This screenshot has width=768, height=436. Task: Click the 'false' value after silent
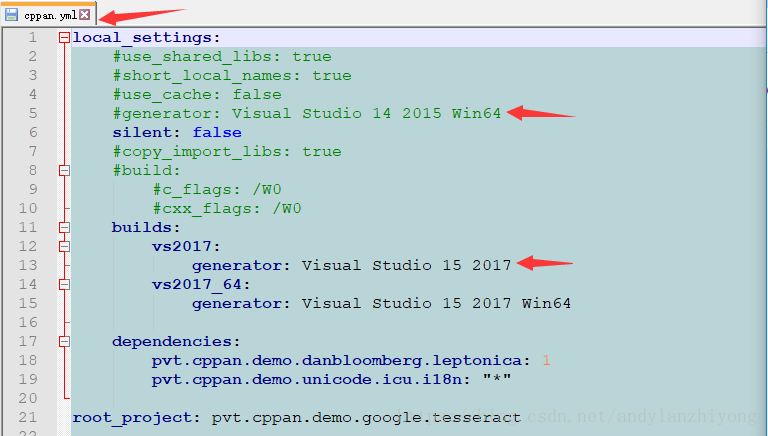pyautogui.click(x=217, y=133)
